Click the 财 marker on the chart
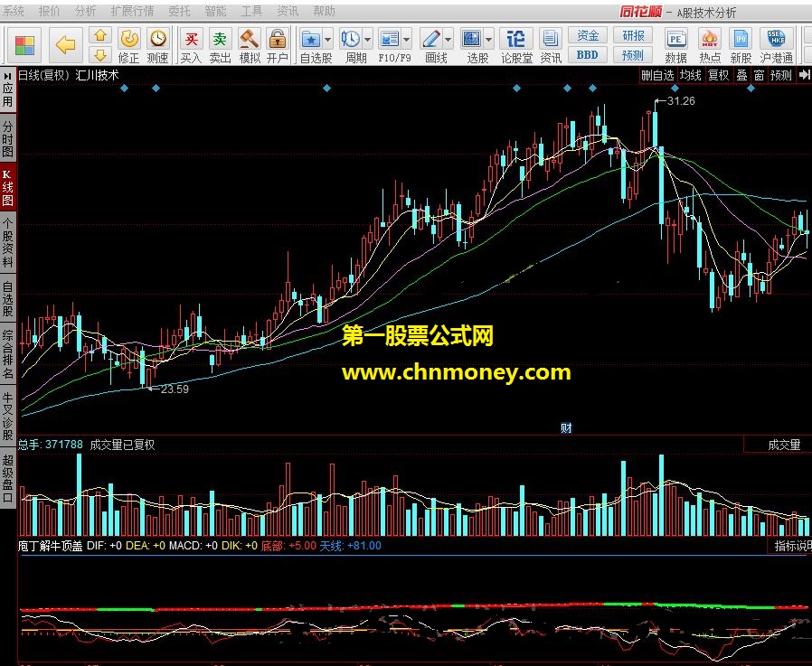The height and width of the screenshot is (666, 812). (566, 428)
